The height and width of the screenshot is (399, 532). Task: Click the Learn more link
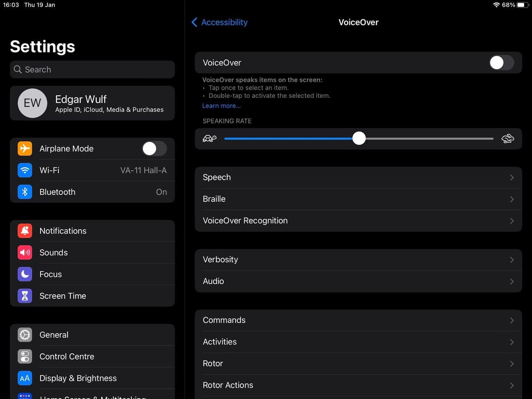pyautogui.click(x=221, y=106)
